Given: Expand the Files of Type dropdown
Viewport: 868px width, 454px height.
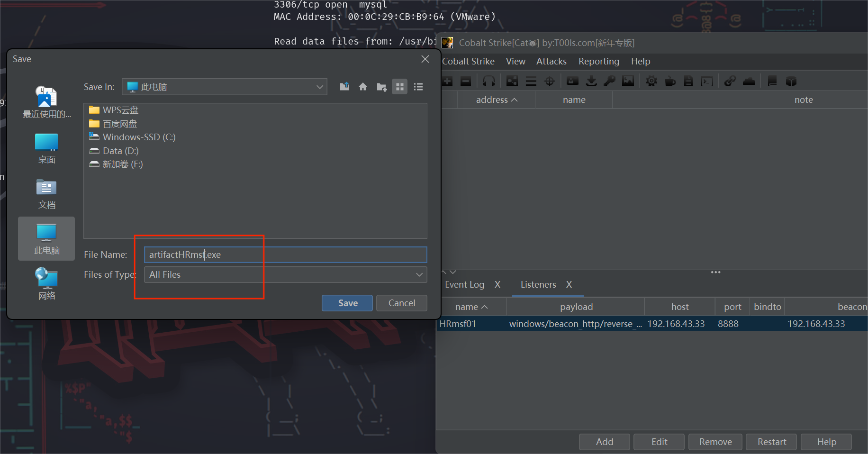Looking at the screenshot, I should pyautogui.click(x=419, y=275).
